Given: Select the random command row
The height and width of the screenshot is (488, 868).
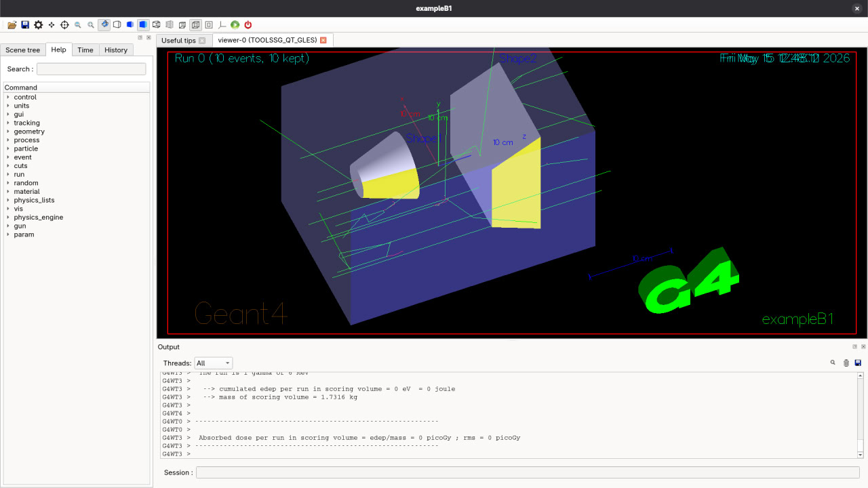Looking at the screenshot, I should (x=77, y=183).
